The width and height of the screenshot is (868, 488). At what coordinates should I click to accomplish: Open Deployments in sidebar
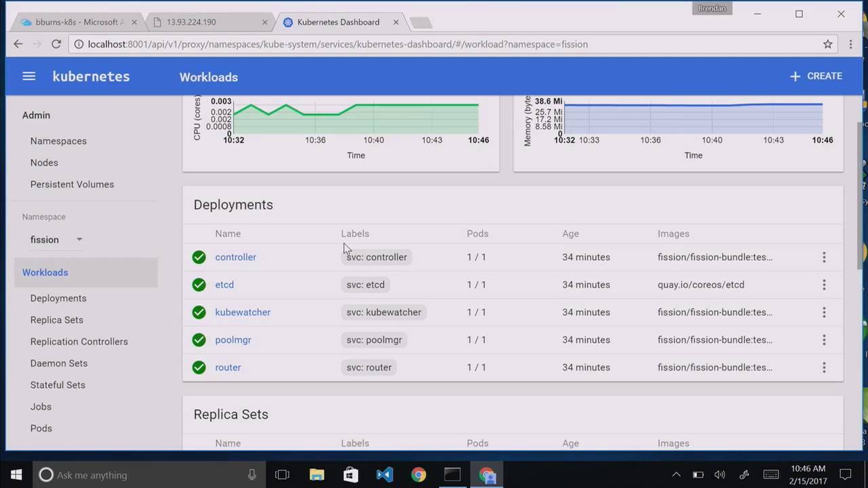click(x=58, y=298)
